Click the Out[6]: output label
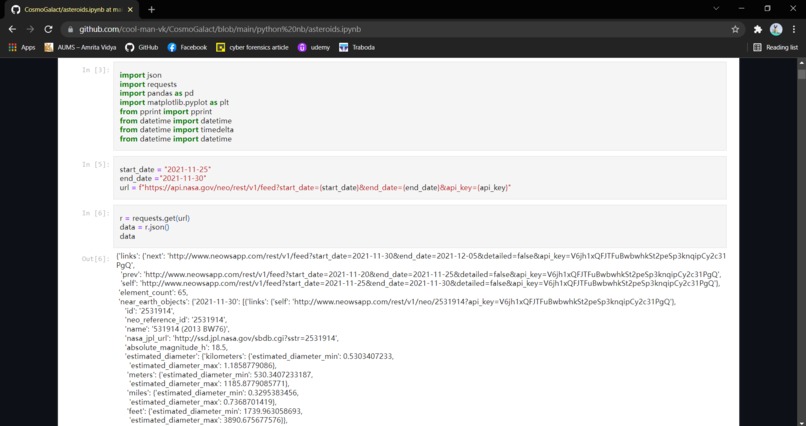Viewport: 806px width, 426px height. point(96,258)
